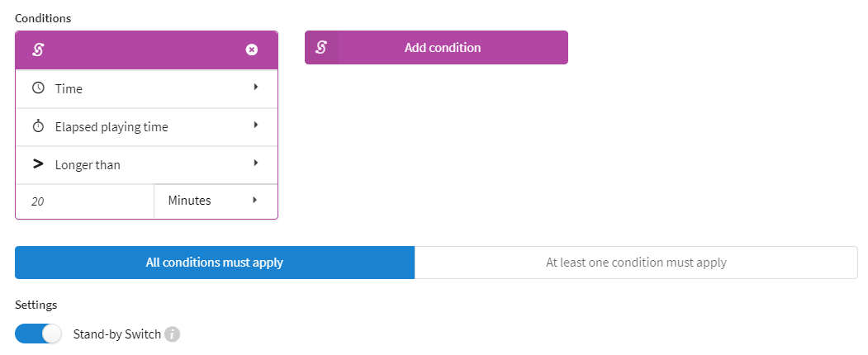
Task: Toggle the Stand-by Switch off
Action: pos(38,334)
